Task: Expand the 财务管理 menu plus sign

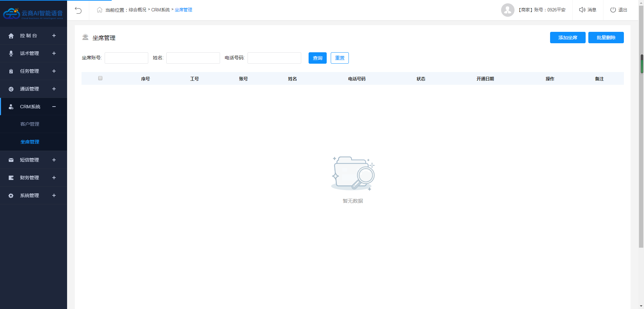Action: [54, 178]
